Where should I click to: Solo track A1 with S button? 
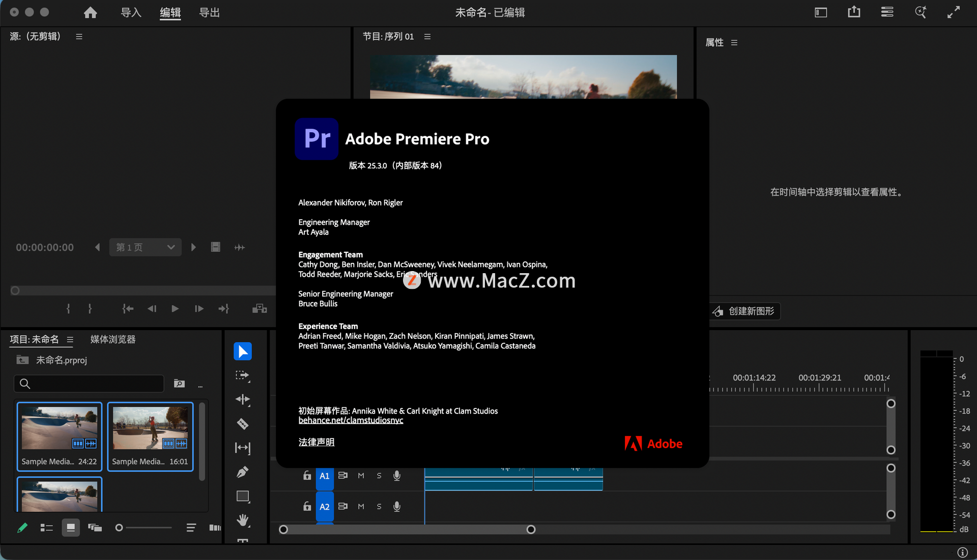click(x=379, y=476)
